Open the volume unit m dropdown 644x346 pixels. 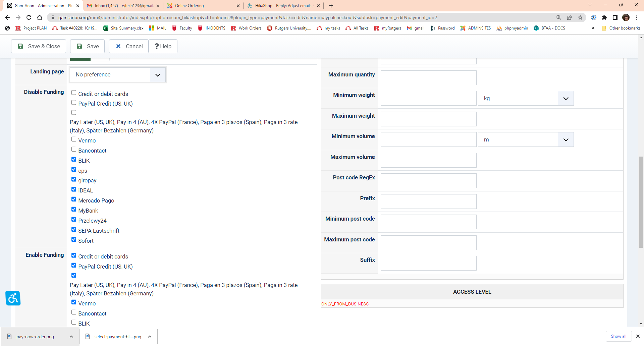click(x=526, y=140)
